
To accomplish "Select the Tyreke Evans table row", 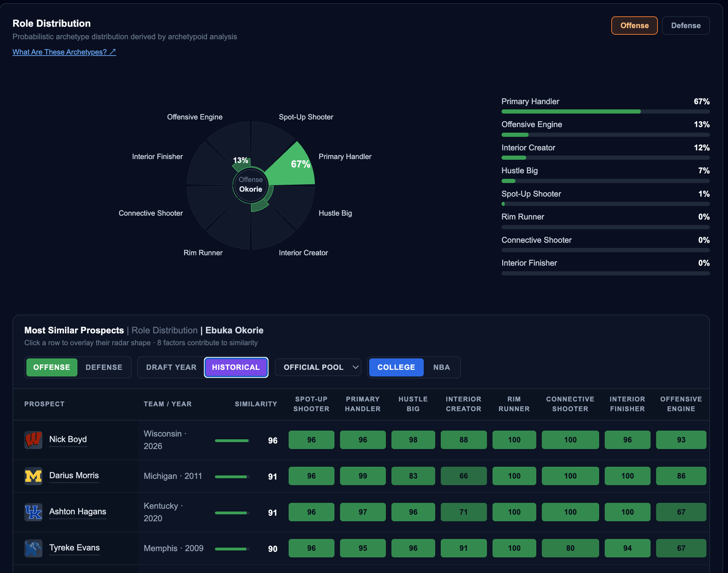I will pos(361,548).
